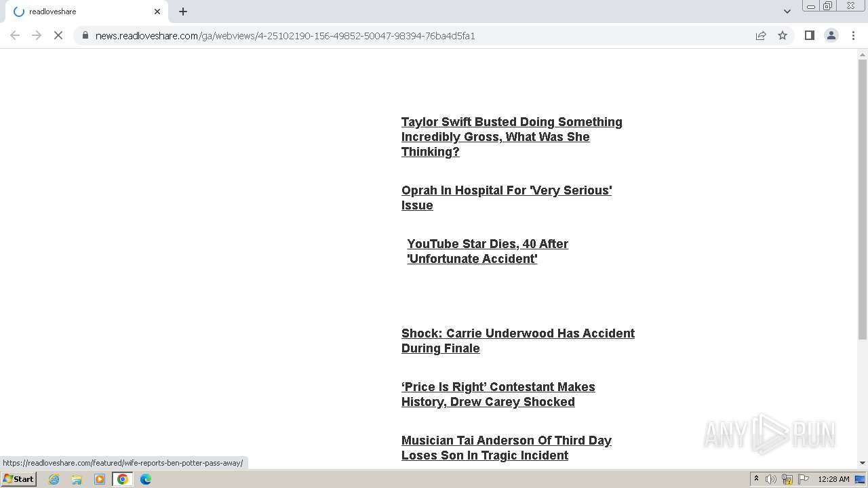
Task: Open a new tab
Action: [x=183, y=12]
